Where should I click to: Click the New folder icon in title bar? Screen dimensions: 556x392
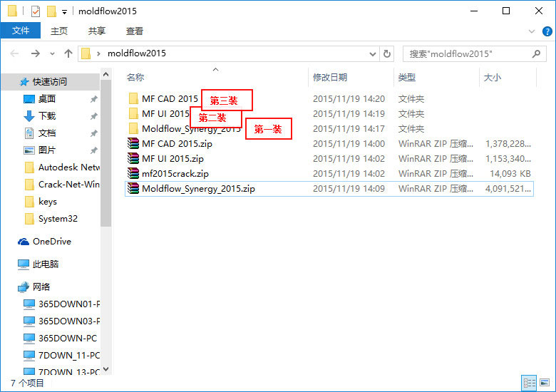(x=51, y=11)
